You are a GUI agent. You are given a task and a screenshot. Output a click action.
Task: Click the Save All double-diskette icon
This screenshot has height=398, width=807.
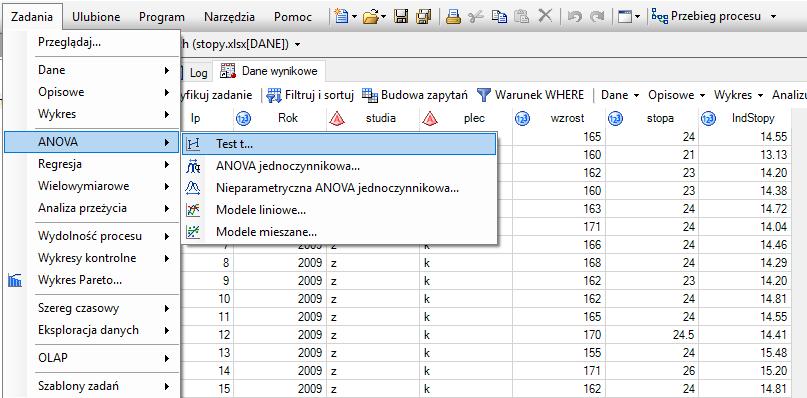424,17
